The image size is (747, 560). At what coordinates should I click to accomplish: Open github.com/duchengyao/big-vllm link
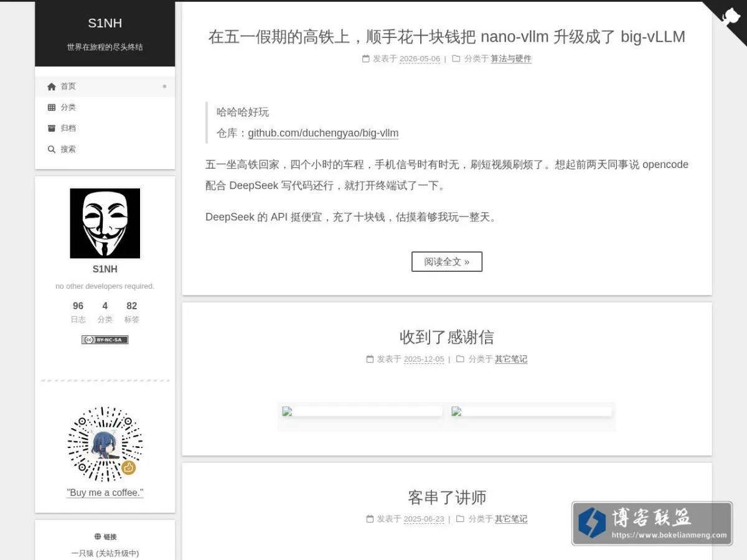tap(323, 133)
